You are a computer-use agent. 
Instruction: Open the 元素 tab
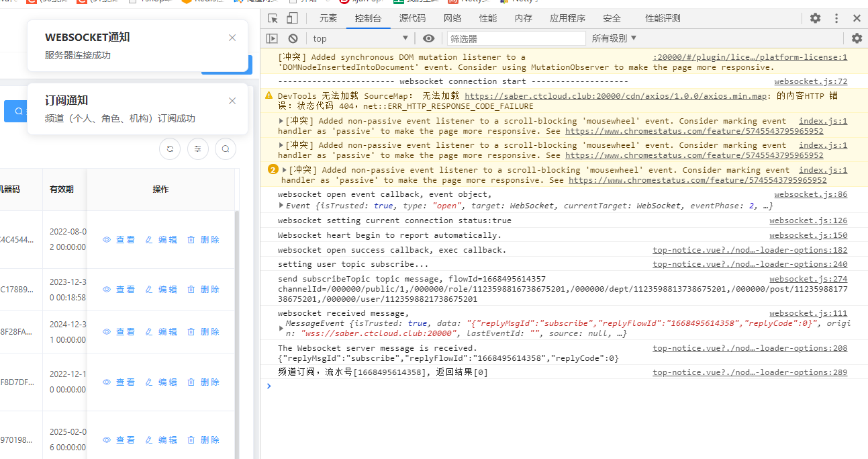coord(328,19)
